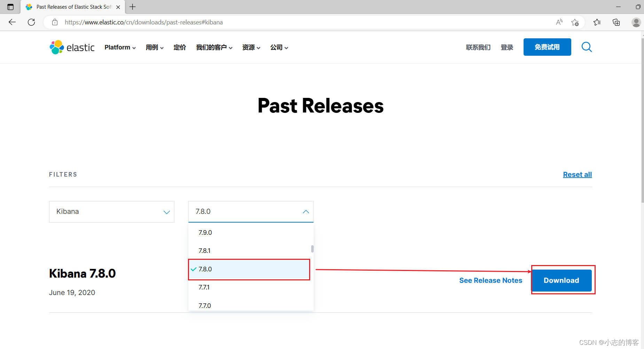
Task: Open See Release Notes link
Action: coord(490,280)
